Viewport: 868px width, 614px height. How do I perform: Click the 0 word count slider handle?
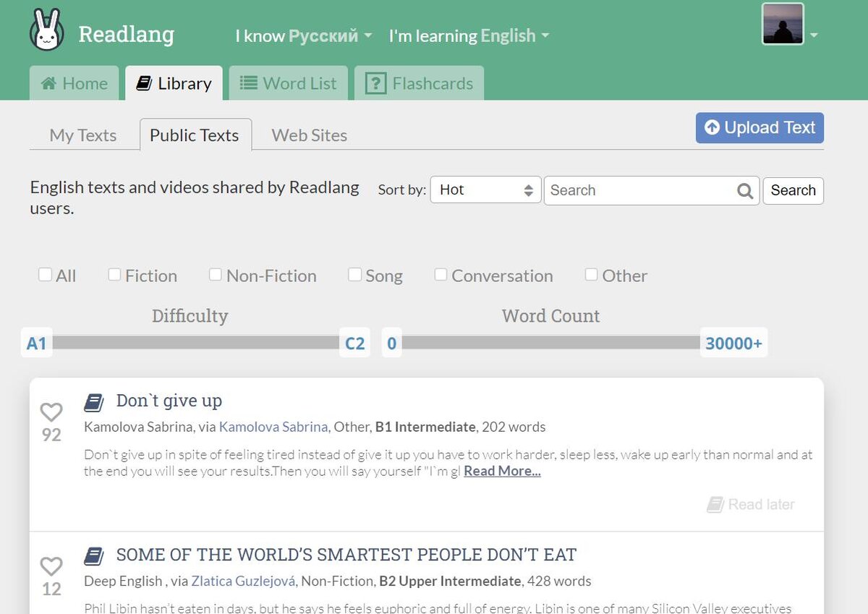(391, 343)
